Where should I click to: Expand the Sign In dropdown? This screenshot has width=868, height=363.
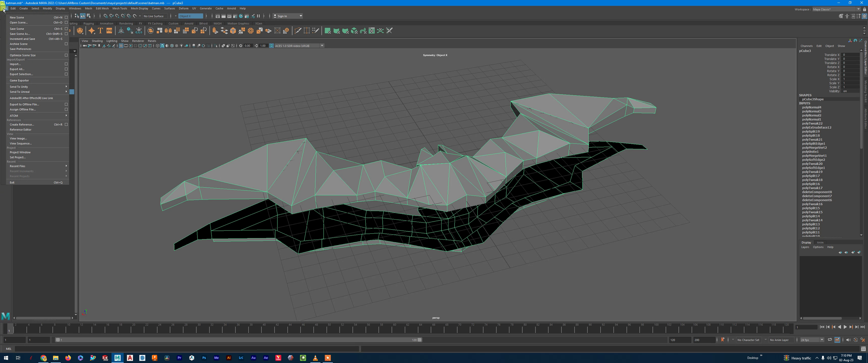click(301, 16)
